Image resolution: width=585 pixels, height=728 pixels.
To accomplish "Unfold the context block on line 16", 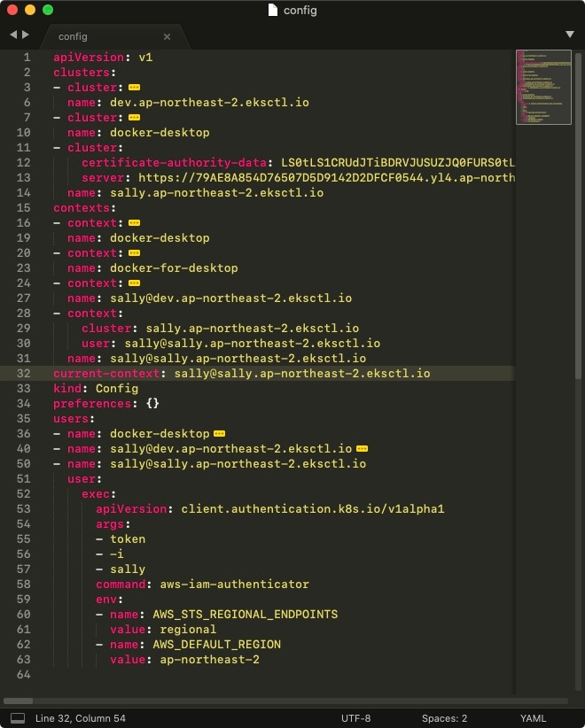I will pyautogui.click(x=134, y=223).
